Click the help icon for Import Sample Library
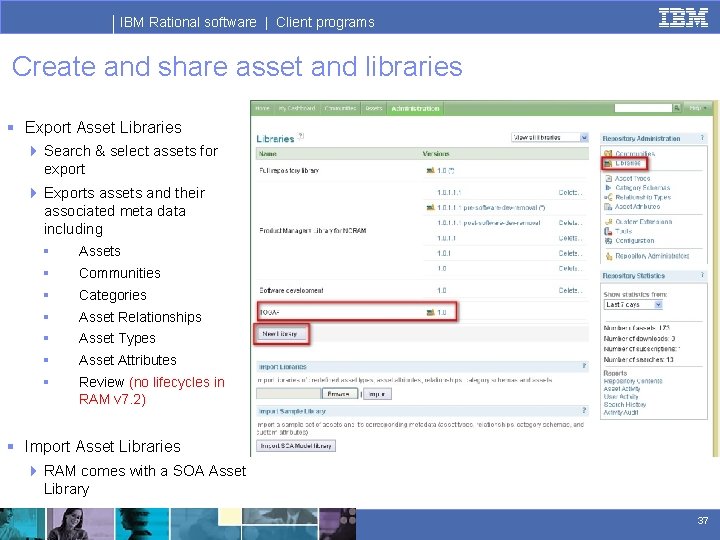This screenshot has width=720, height=540. [584, 410]
